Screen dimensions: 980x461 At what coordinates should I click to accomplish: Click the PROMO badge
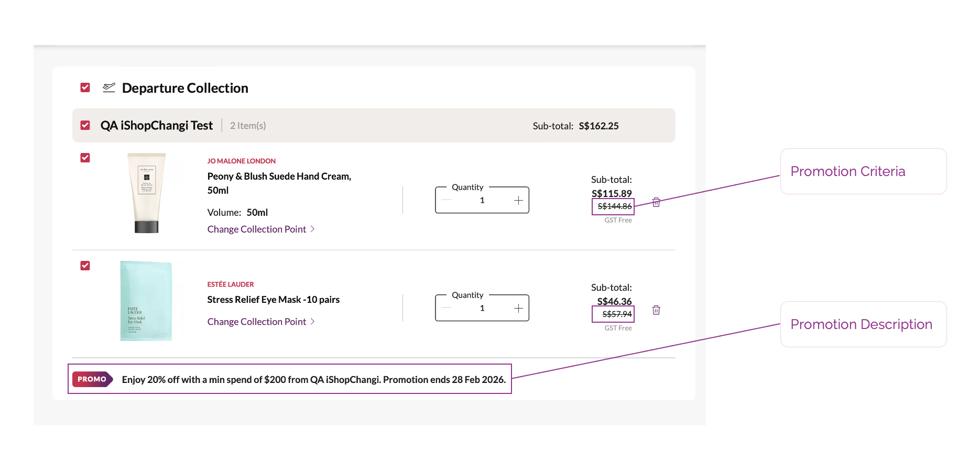coord(92,379)
